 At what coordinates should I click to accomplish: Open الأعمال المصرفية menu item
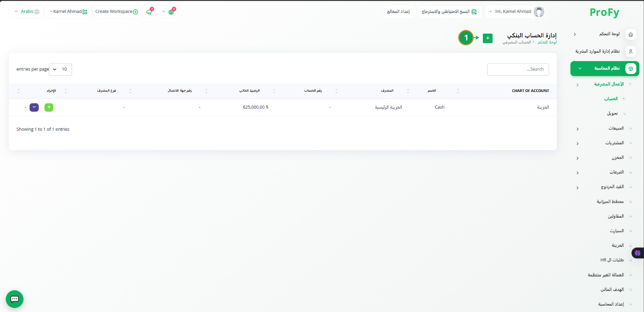(x=609, y=84)
